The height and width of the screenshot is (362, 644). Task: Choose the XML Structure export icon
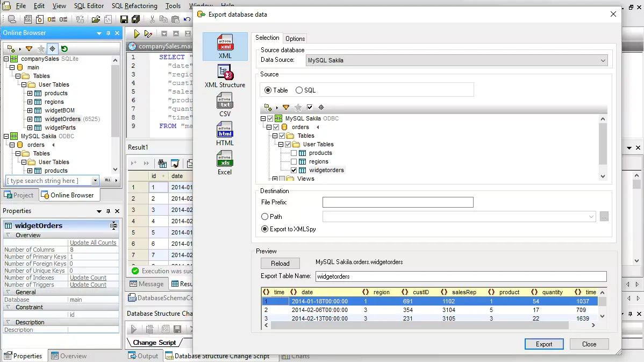pos(225,76)
